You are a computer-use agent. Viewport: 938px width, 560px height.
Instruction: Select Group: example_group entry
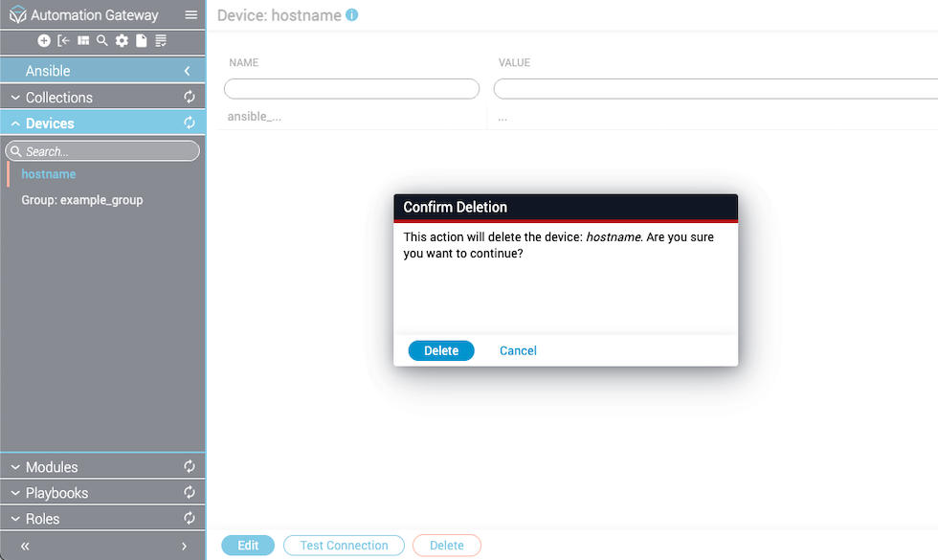point(82,200)
